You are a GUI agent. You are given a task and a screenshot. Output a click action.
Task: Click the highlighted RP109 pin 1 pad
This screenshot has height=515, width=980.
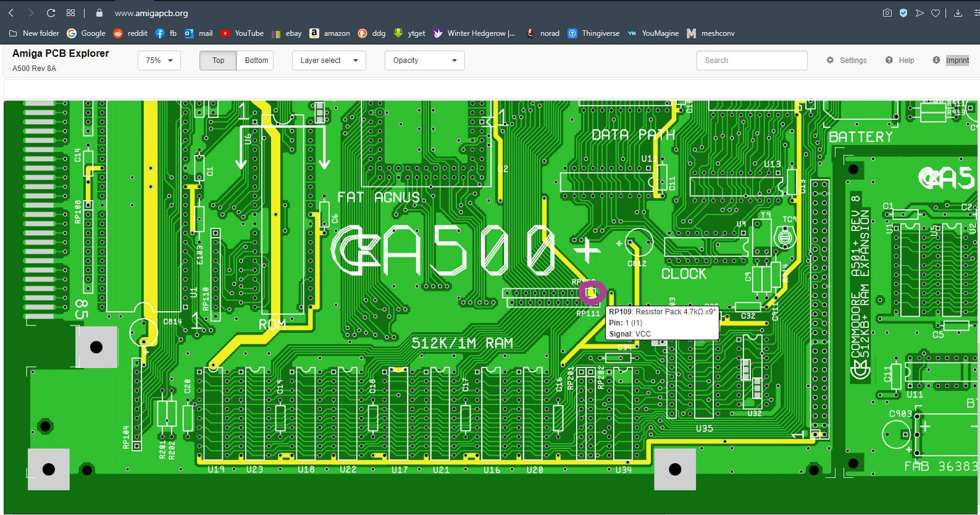592,293
